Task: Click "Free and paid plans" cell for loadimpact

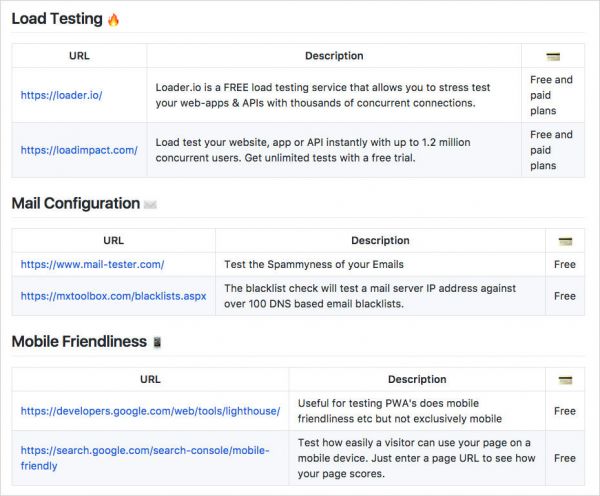Action: pos(551,150)
